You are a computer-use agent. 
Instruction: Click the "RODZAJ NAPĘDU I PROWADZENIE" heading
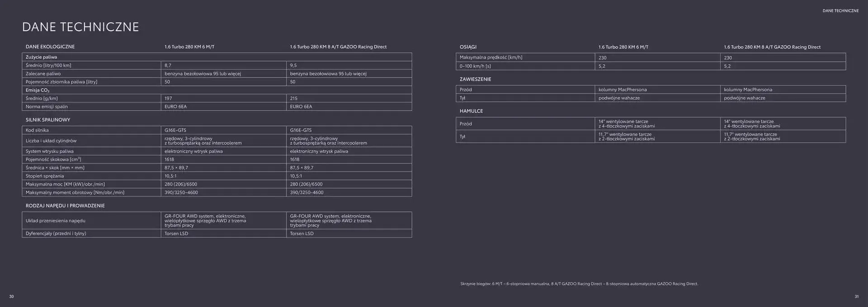pyautogui.click(x=65, y=206)
